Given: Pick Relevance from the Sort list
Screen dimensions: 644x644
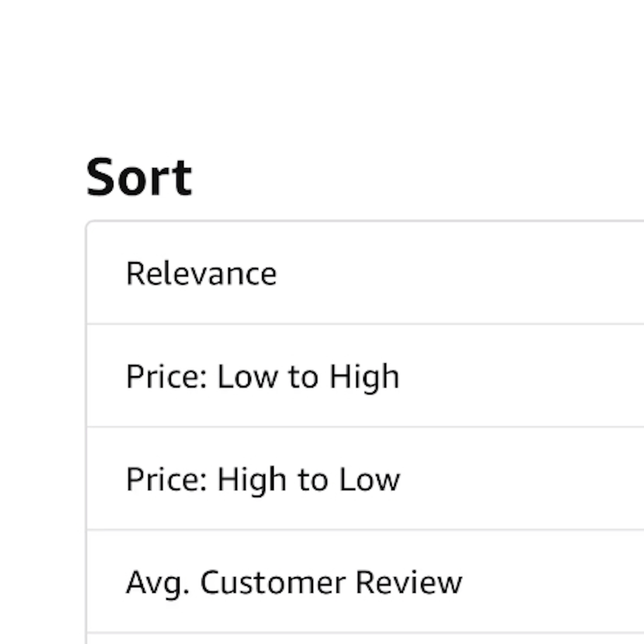Looking at the screenshot, I should (x=201, y=273).
